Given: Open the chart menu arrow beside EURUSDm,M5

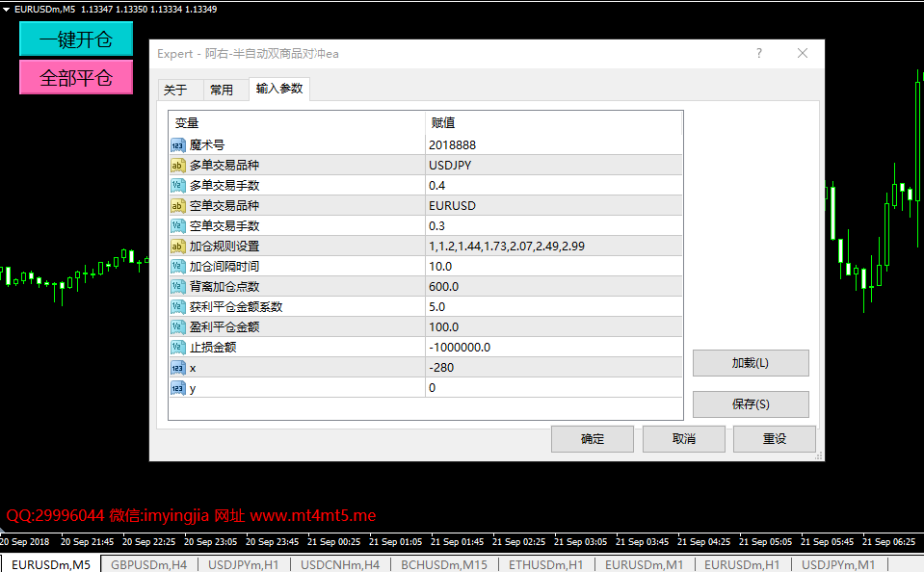Looking at the screenshot, I should (x=6, y=10).
